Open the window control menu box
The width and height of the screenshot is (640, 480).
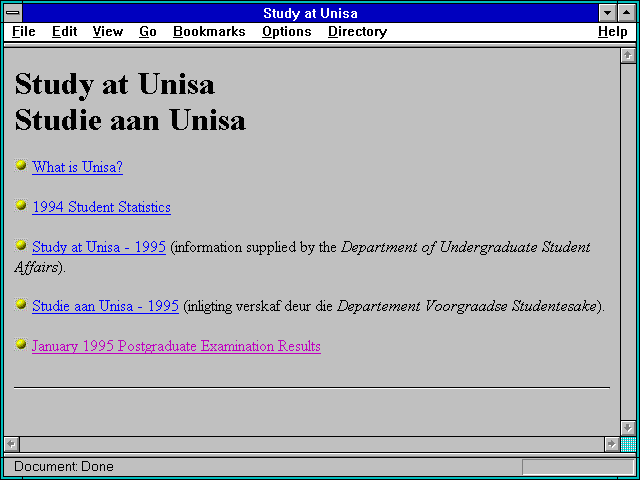tap(13, 13)
